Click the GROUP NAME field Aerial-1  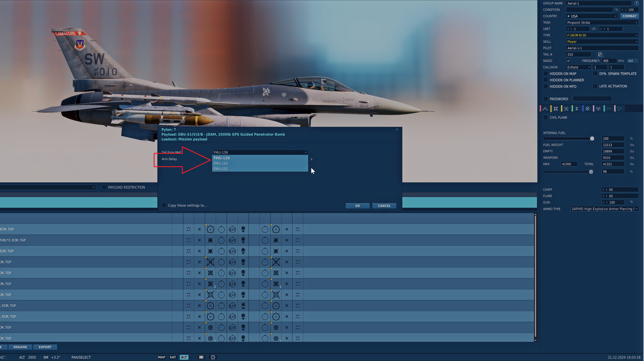click(x=599, y=3)
